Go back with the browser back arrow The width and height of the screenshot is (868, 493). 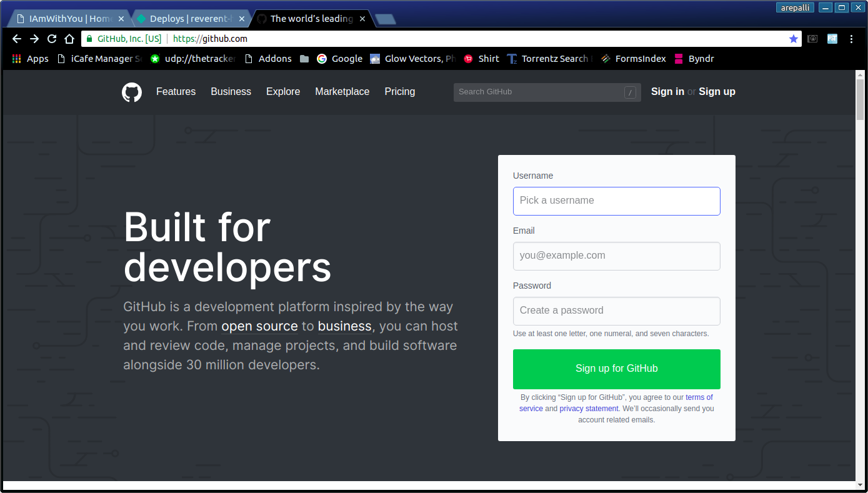click(17, 39)
